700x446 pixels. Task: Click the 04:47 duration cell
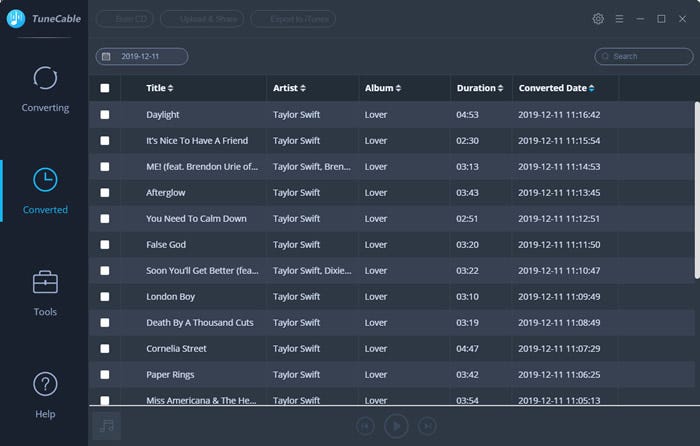point(467,349)
